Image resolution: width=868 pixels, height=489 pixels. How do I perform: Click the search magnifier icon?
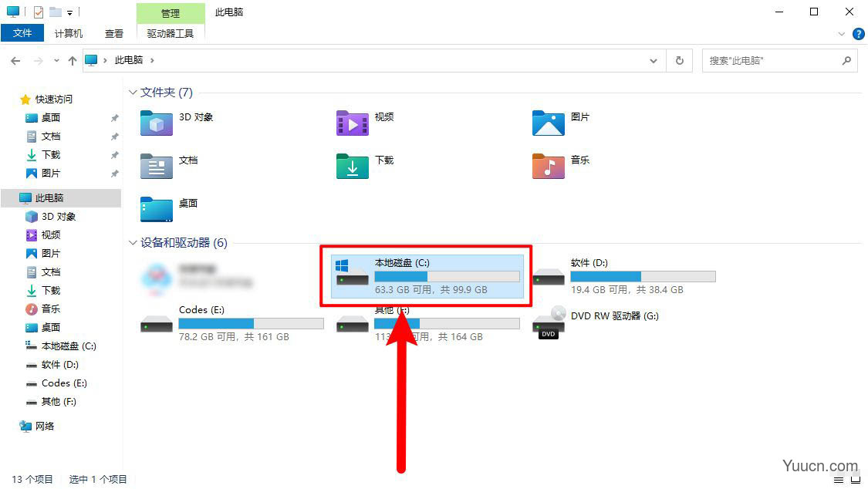tap(846, 60)
